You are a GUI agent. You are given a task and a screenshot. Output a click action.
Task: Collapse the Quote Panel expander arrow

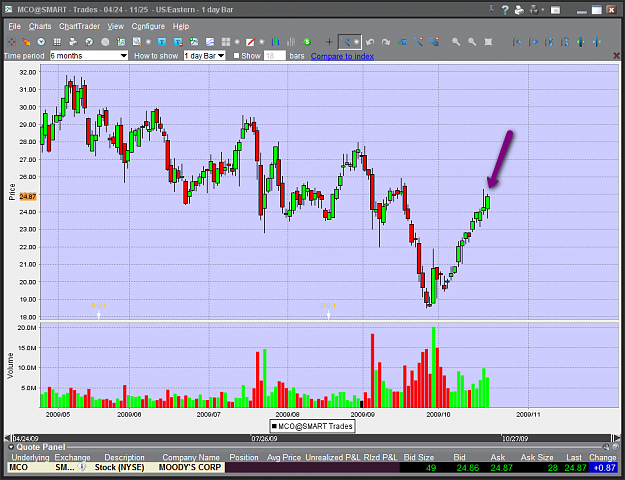[11, 447]
